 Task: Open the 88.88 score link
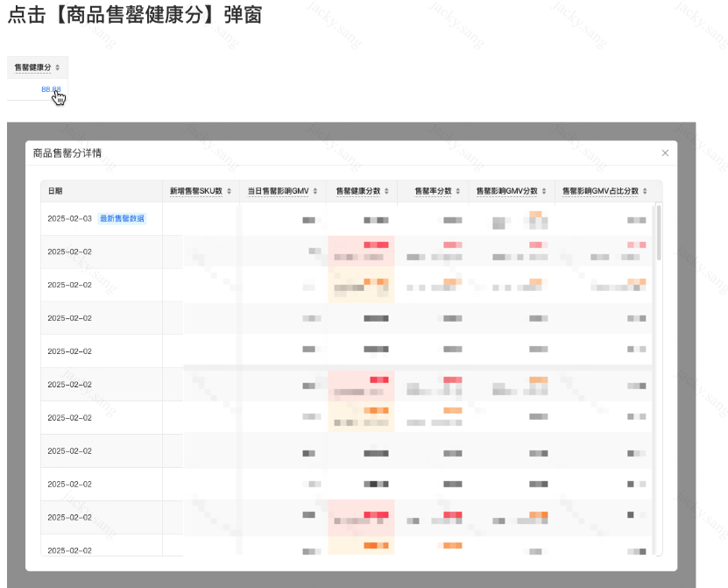[x=51, y=89]
